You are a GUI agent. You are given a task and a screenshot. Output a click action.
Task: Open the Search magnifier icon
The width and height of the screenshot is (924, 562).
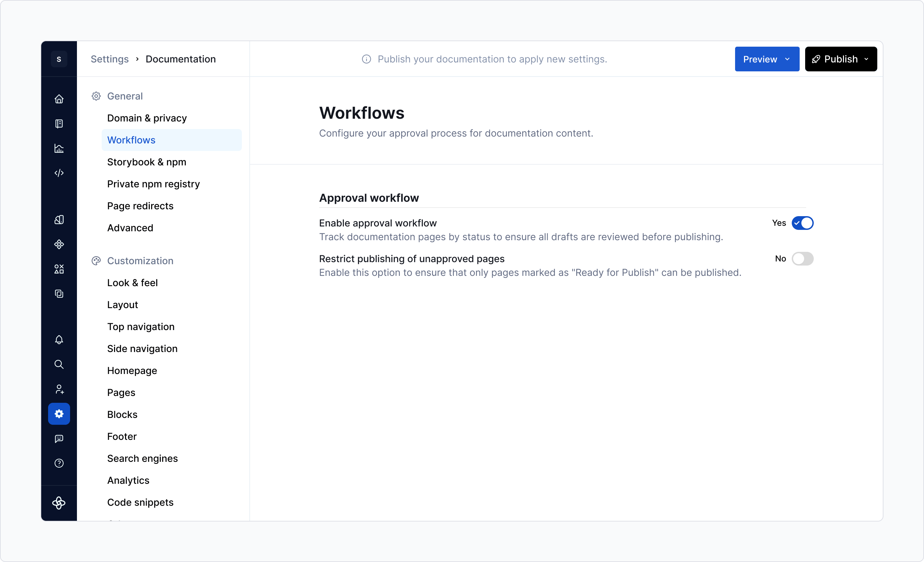(59, 364)
